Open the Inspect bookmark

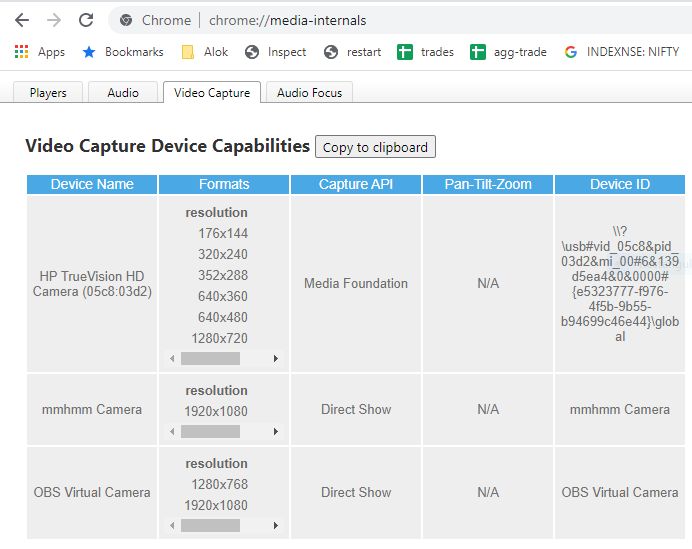click(275, 52)
